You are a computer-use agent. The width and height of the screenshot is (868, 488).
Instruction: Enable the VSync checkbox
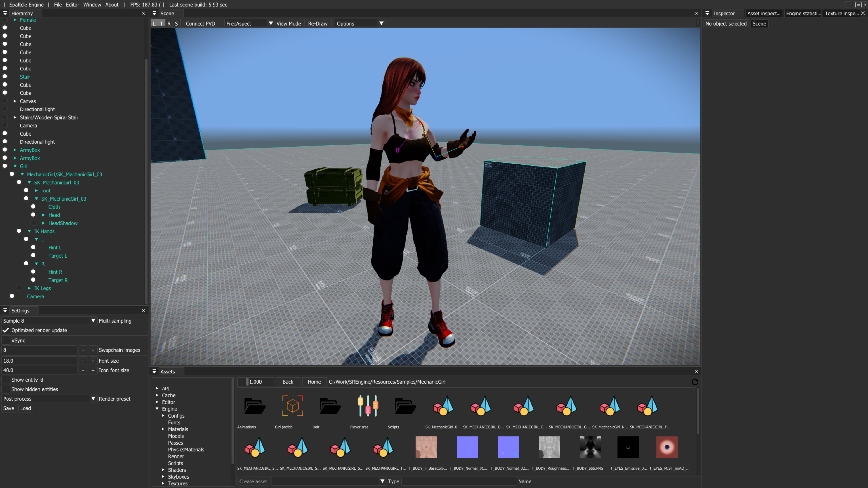[6, 340]
